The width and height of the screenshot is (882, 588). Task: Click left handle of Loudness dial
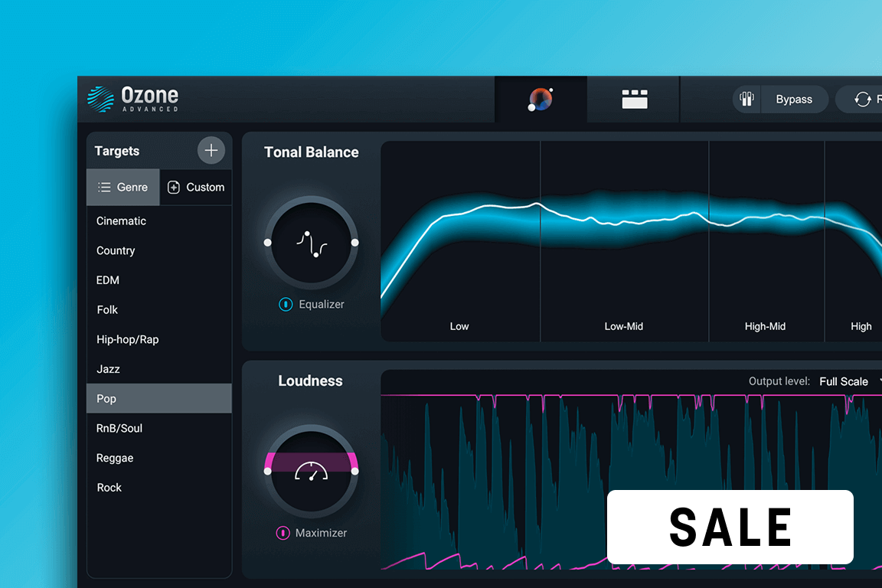[x=268, y=471]
